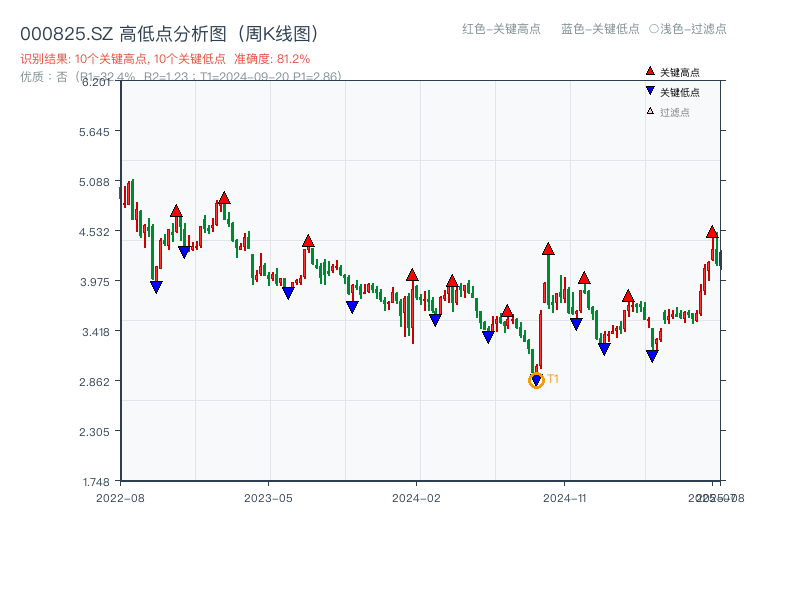800x600 pixels.
Task: Click the rightmost red key-high triangle on the chart
Action: point(712,232)
